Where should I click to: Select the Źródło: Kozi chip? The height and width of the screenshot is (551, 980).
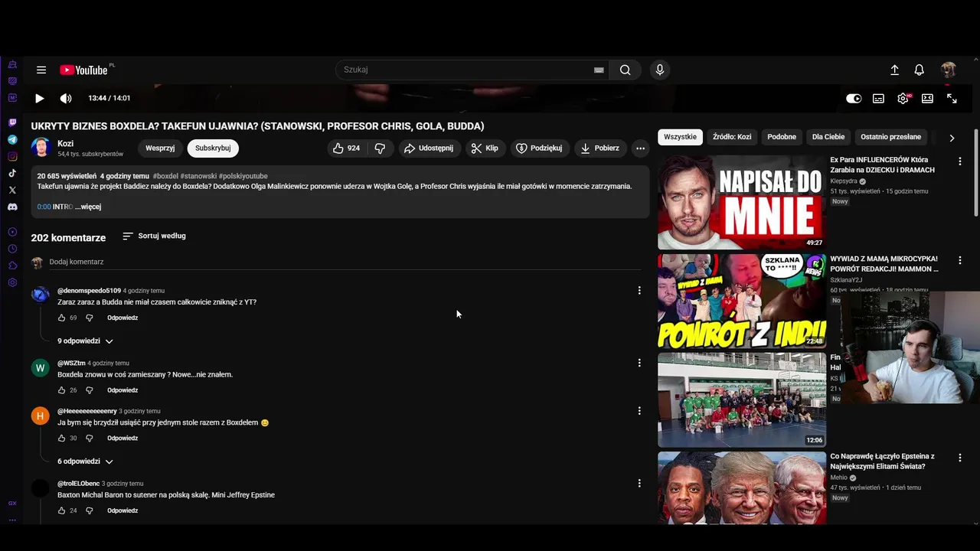tap(732, 137)
